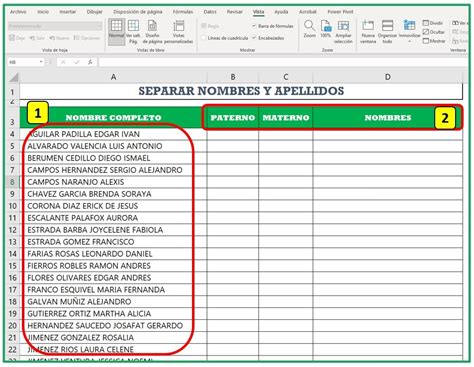This screenshot has height=367, width=474.
Task: Click Mostrar window button
Action: pyautogui.click(x=434, y=41)
